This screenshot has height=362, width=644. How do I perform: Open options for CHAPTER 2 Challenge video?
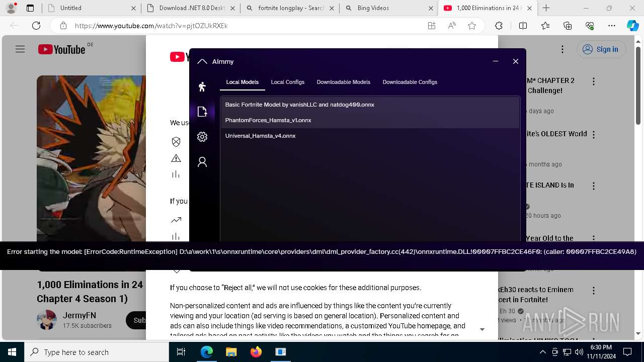tap(594, 81)
